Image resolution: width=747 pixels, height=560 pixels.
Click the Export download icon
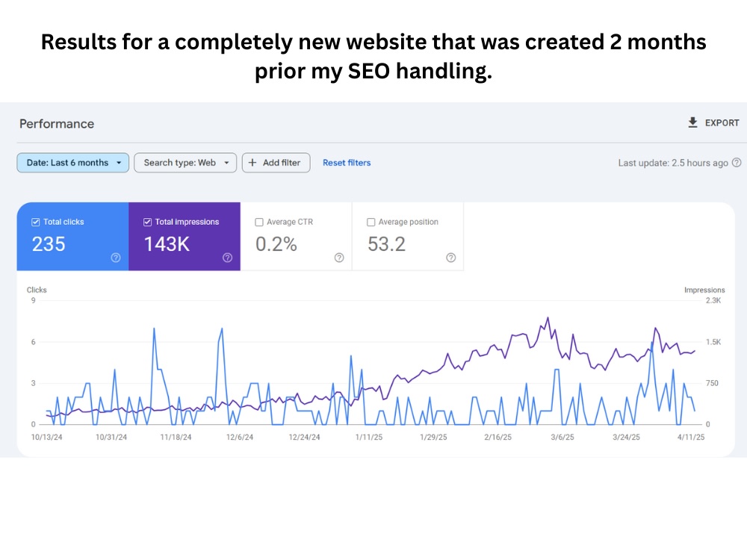pos(692,123)
